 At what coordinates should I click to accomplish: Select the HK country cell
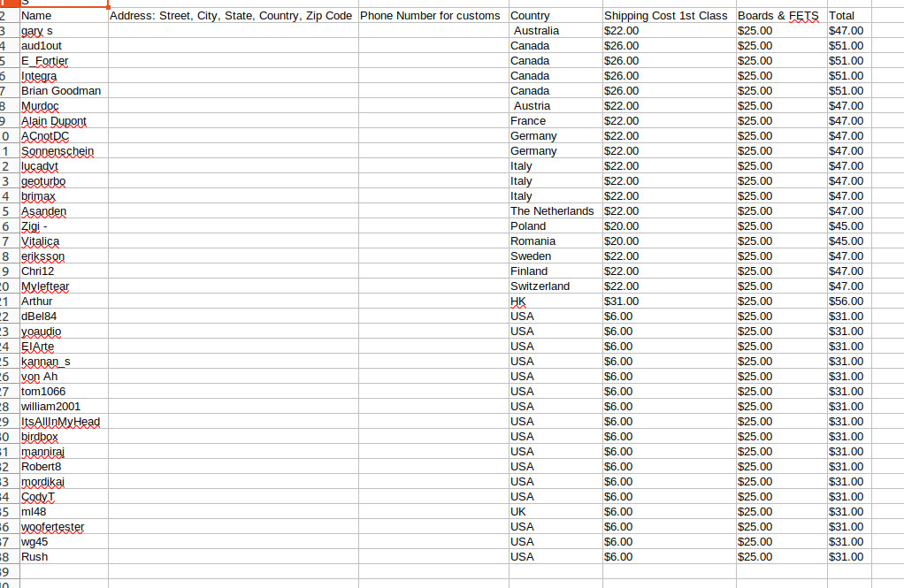coord(555,301)
